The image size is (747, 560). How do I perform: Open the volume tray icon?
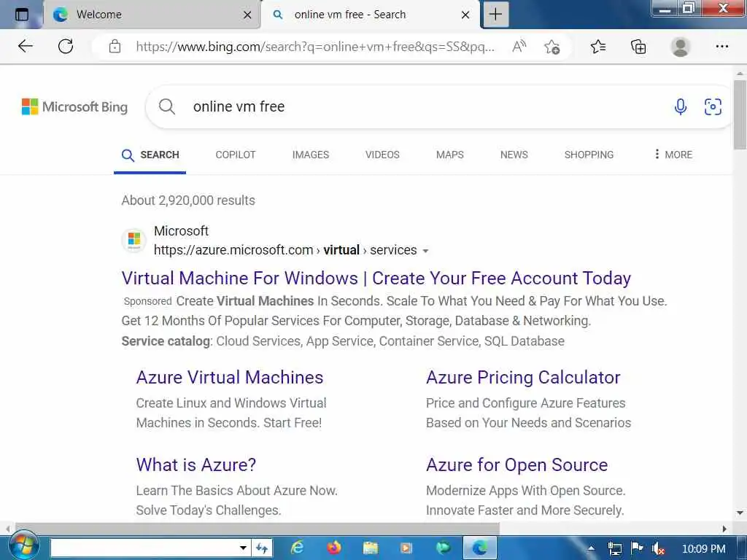pos(659,549)
